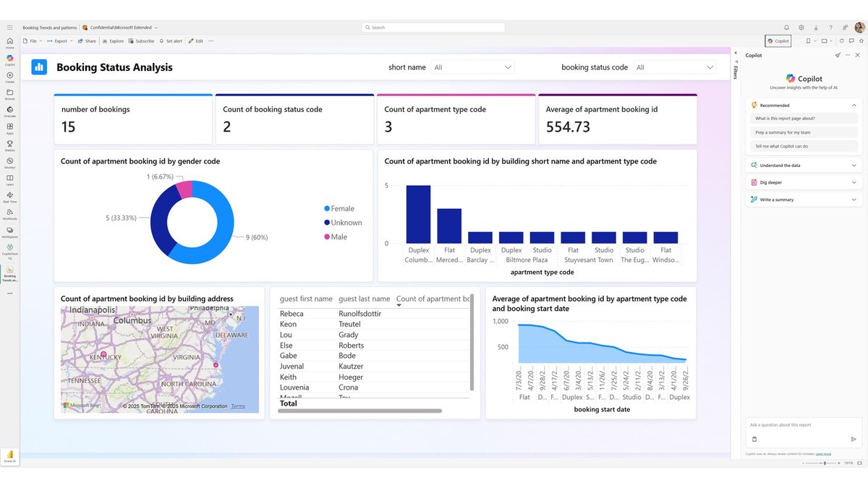Open Metrics in the left sidebar

click(x=9, y=145)
